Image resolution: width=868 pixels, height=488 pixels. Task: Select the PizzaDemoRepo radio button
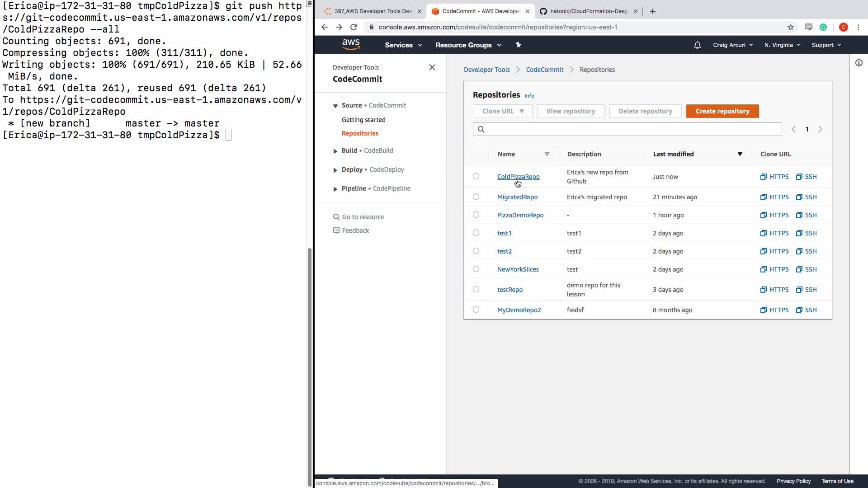pyautogui.click(x=476, y=215)
